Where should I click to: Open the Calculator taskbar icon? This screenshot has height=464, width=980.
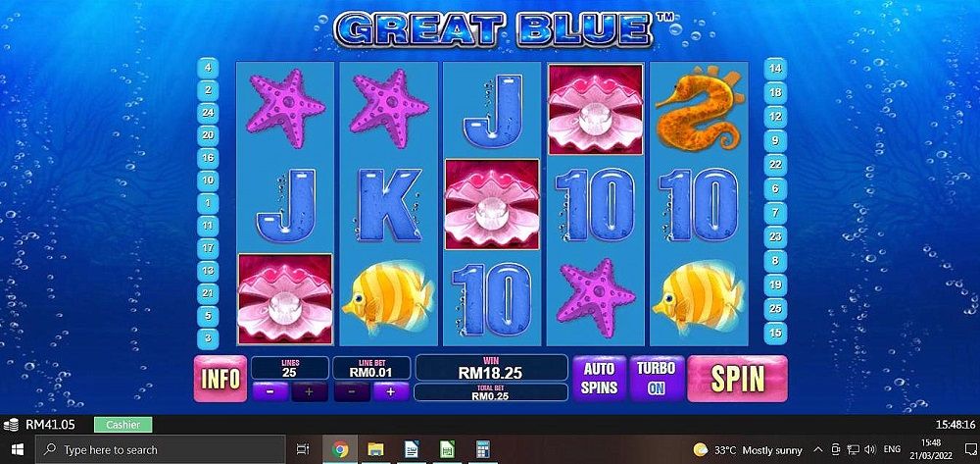point(482,449)
